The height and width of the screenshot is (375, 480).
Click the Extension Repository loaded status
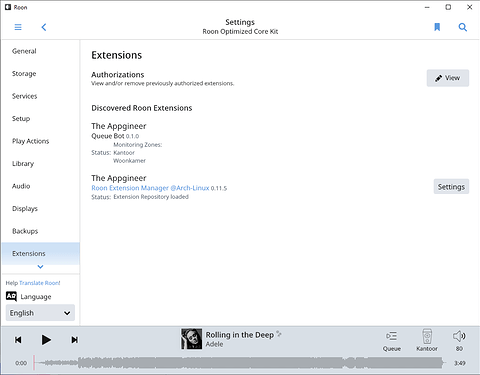point(151,197)
